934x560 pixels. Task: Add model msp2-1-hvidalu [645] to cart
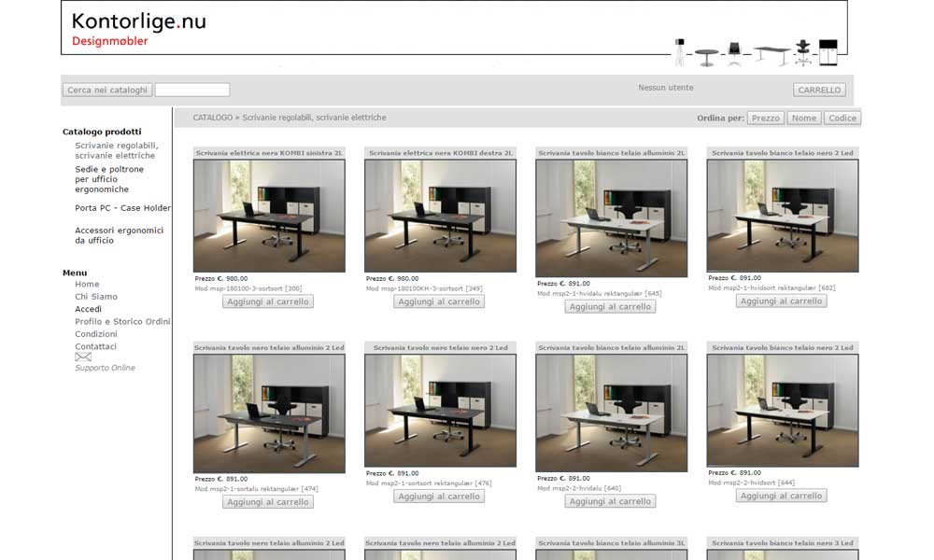(610, 306)
